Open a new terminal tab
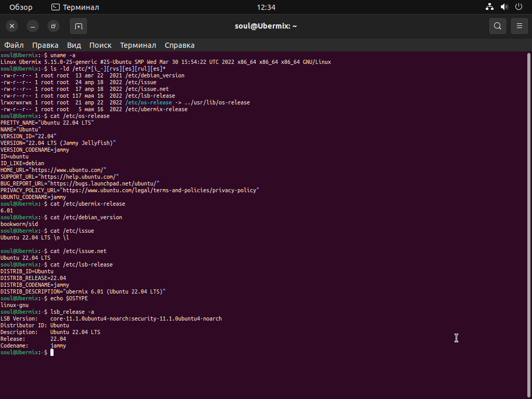 [x=78, y=26]
